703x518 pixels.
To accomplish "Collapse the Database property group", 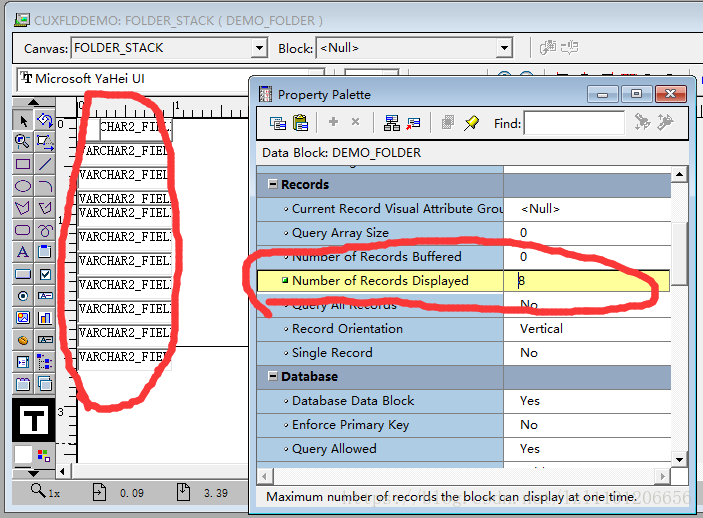I will (272, 376).
